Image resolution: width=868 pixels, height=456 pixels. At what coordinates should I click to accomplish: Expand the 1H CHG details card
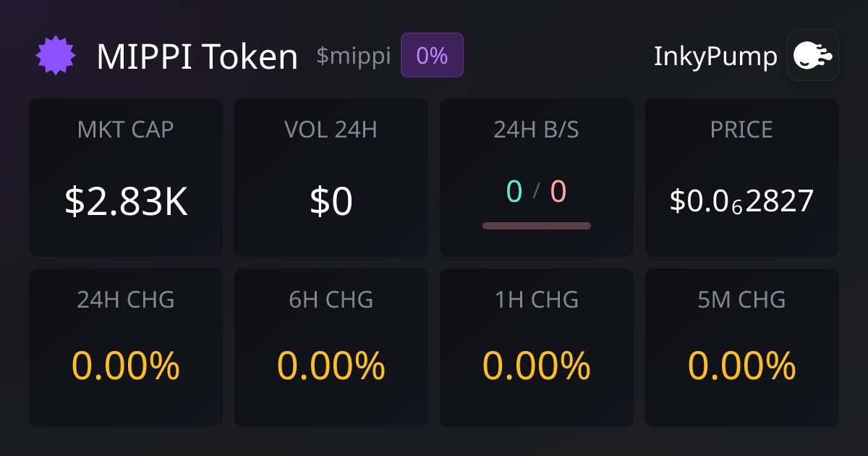coord(537,347)
